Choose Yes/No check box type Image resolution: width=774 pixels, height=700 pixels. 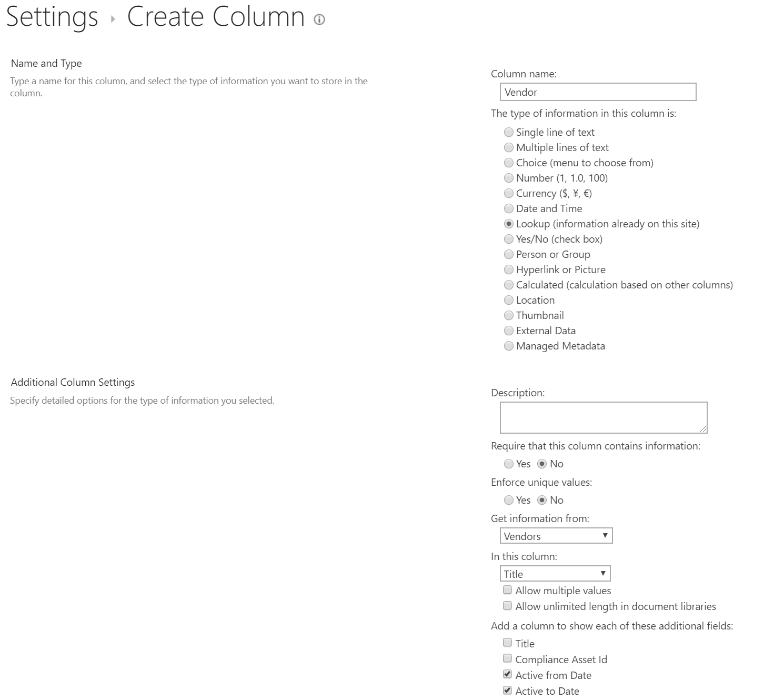point(508,239)
